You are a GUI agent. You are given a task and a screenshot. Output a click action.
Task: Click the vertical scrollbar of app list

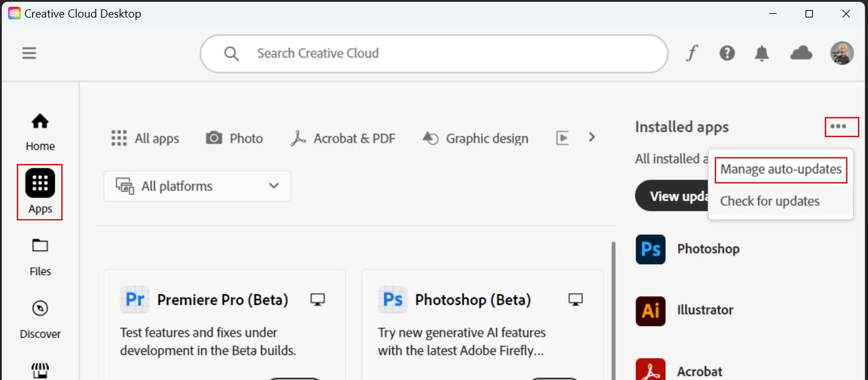point(613,311)
